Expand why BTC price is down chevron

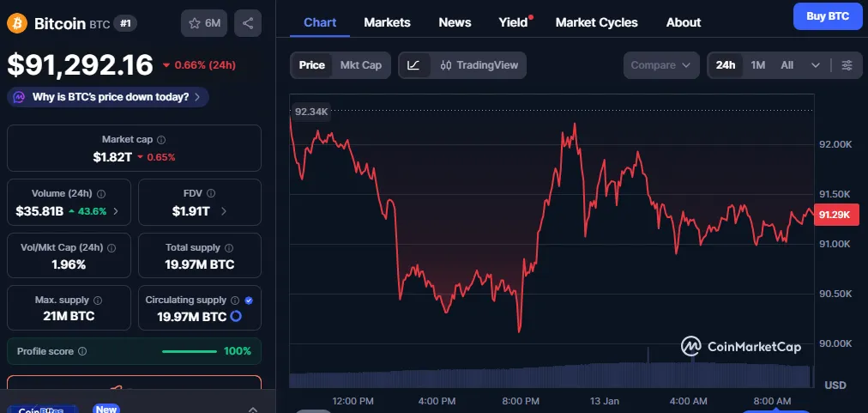pos(197,97)
